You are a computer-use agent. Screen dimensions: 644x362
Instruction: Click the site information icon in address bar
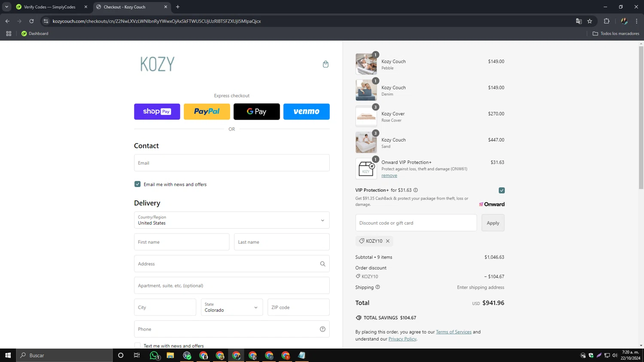coord(46,21)
